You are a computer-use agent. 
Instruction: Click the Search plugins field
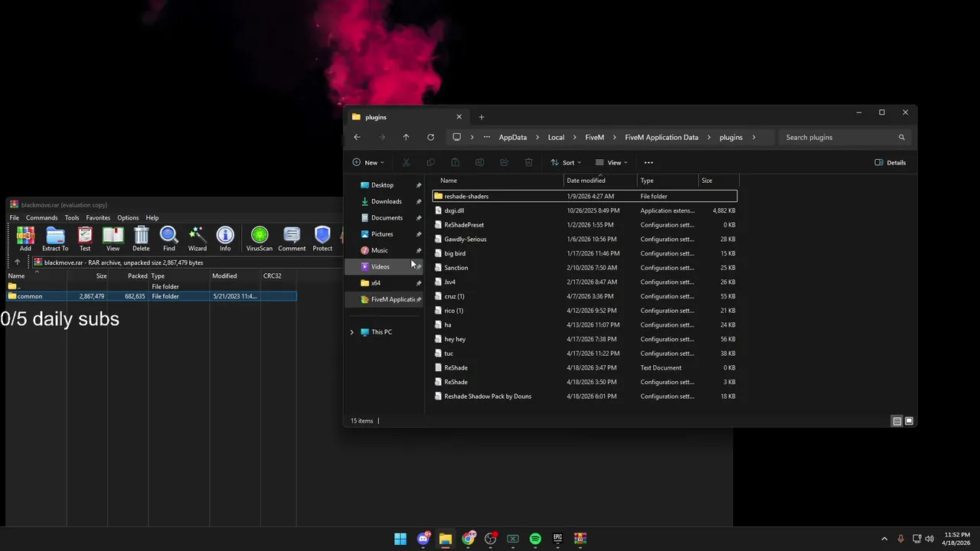pos(844,137)
